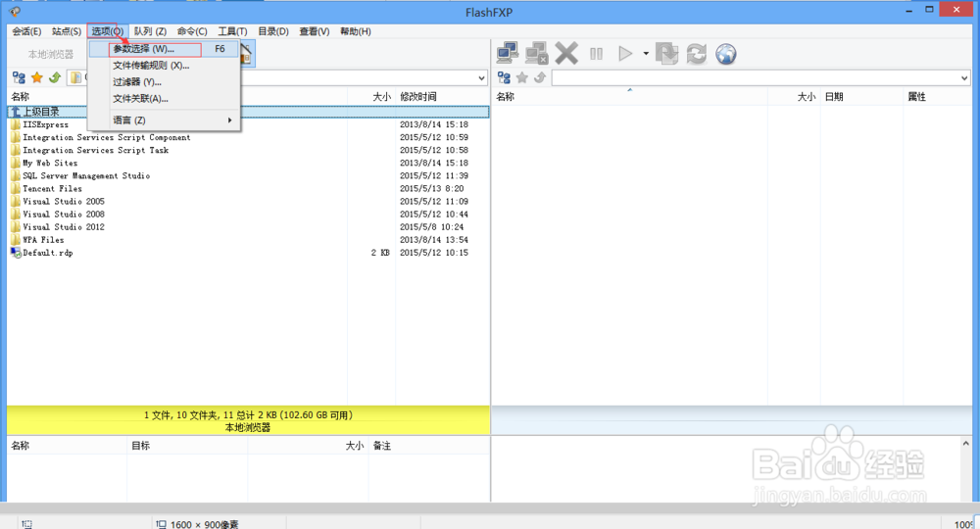Select the IISExpress folder
The image size is (980, 529).
(x=46, y=124)
